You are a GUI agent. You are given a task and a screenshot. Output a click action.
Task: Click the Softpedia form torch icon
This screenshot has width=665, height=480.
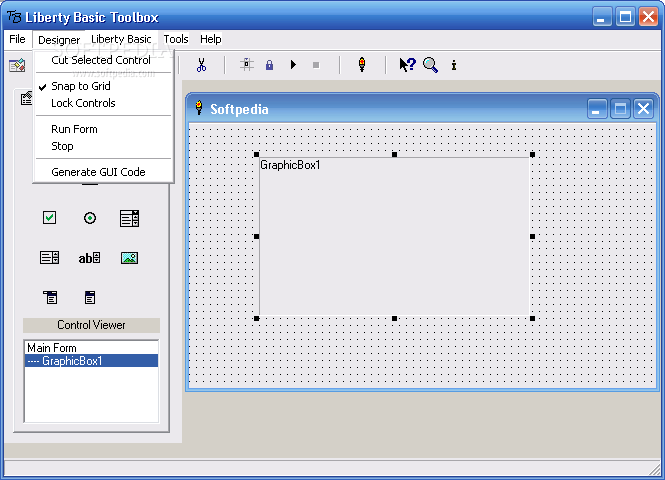pyautogui.click(x=198, y=108)
